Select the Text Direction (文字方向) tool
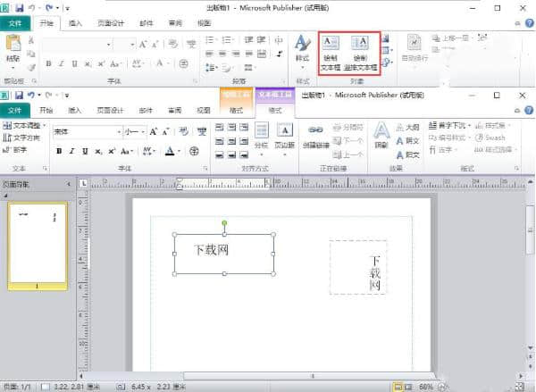 [x=25, y=138]
